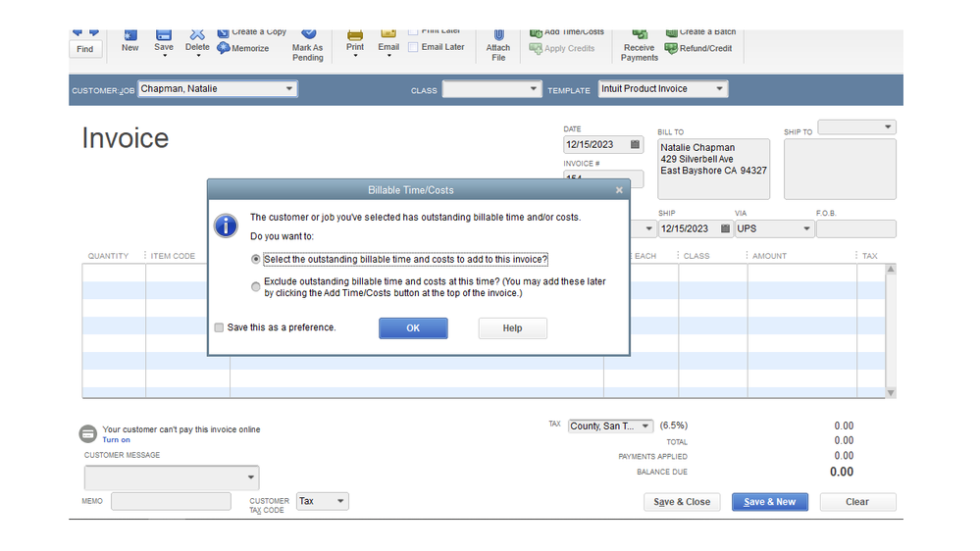
Task: Click the Clear button
Action: click(857, 502)
